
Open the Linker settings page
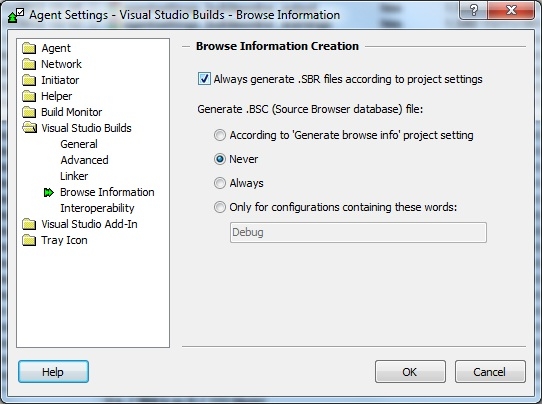pyautogui.click(x=74, y=176)
